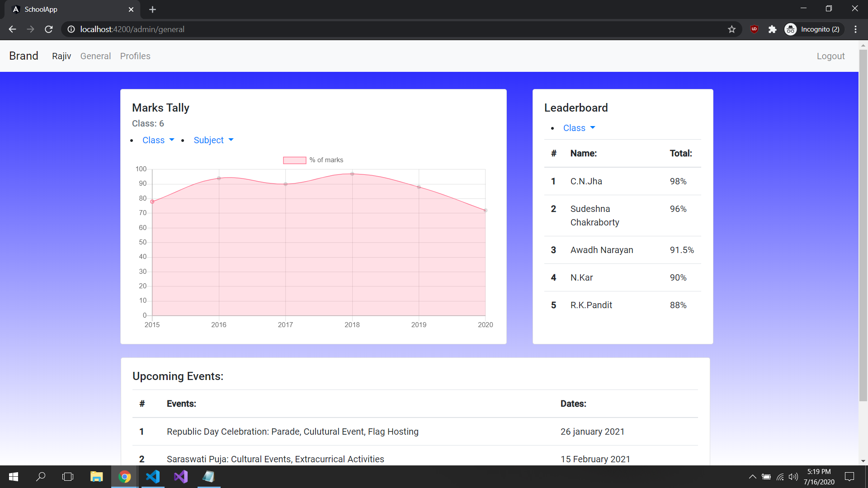868x488 pixels.
Task: Open the volume icon in system tray
Action: 794,476
